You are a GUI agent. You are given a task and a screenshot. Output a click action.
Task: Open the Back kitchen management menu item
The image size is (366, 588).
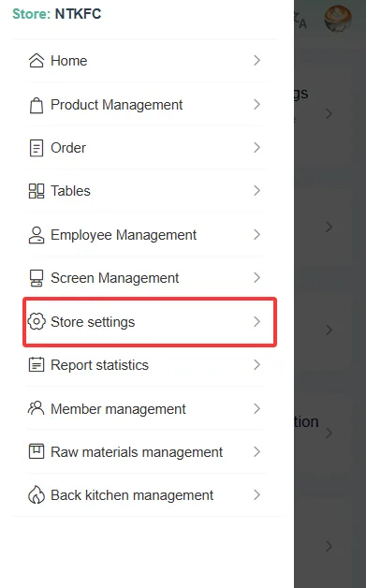coord(146,494)
